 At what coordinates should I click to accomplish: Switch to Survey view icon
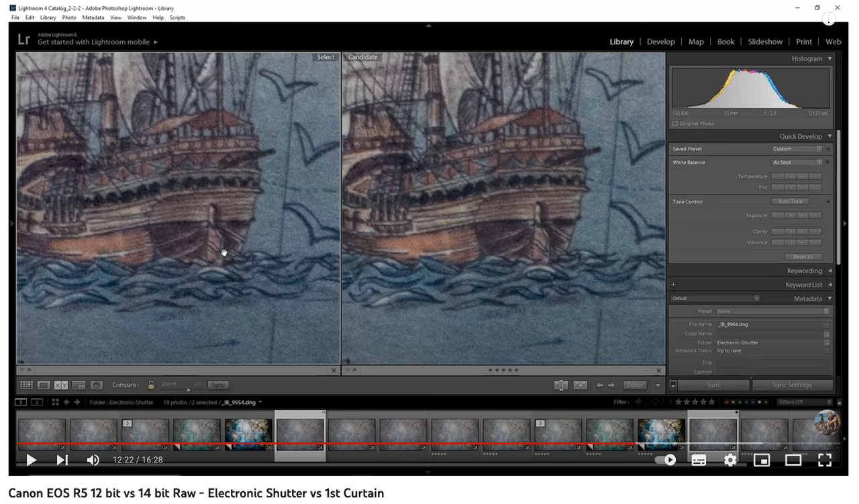(x=79, y=385)
